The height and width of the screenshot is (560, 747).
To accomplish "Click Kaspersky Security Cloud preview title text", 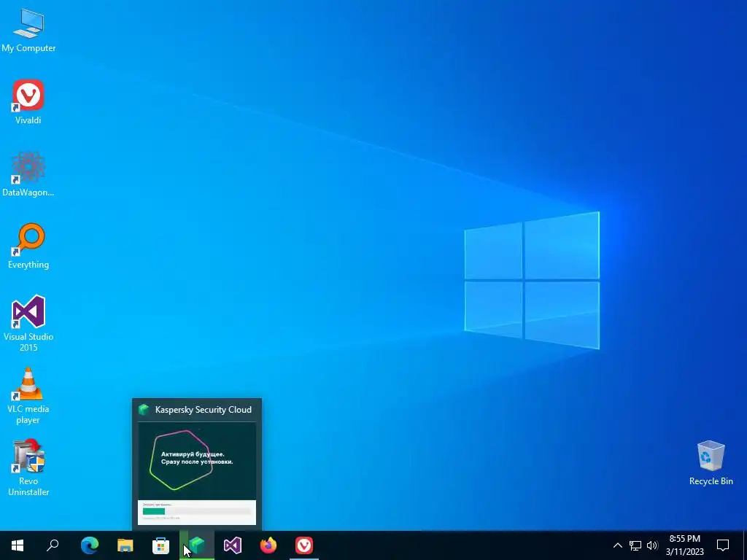I will [x=204, y=410].
